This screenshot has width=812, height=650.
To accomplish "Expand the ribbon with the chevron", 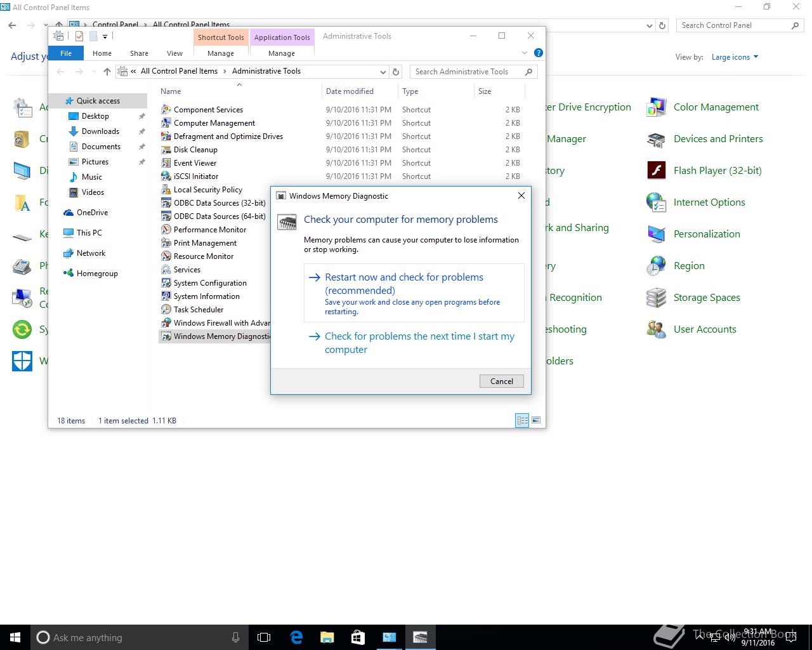I will point(524,53).
